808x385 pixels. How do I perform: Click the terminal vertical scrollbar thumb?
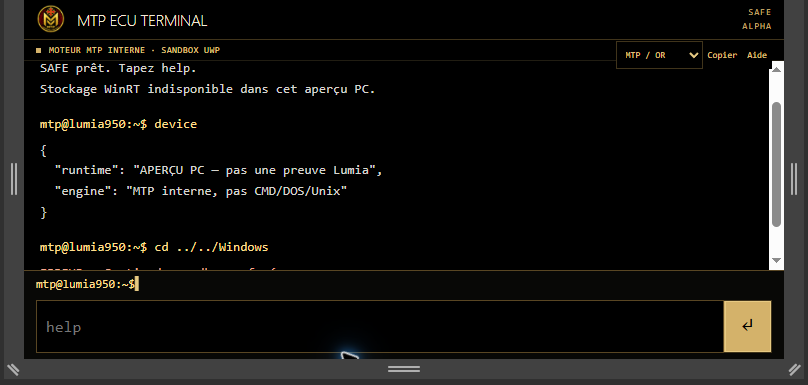[x=777, y=164]
